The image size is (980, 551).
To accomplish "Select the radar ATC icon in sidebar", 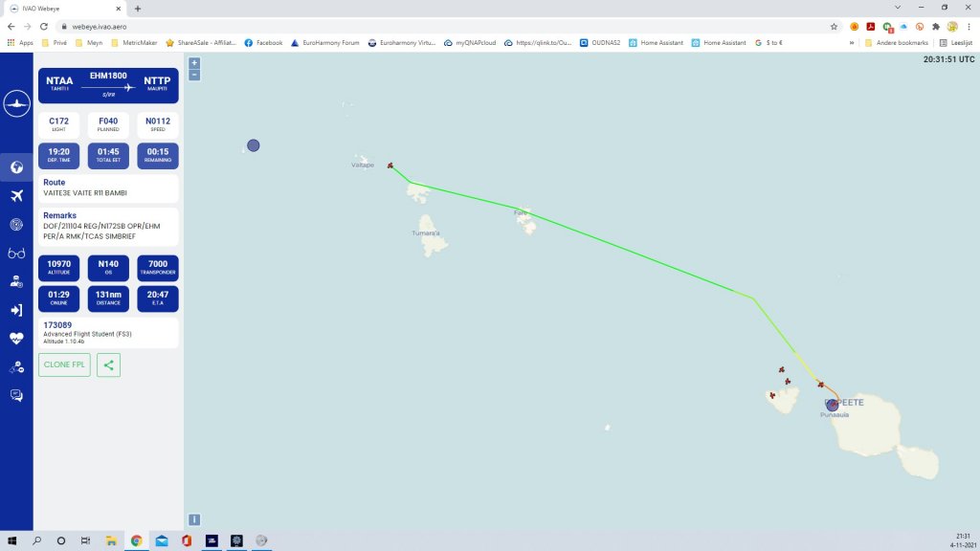I will pos(16,224).
